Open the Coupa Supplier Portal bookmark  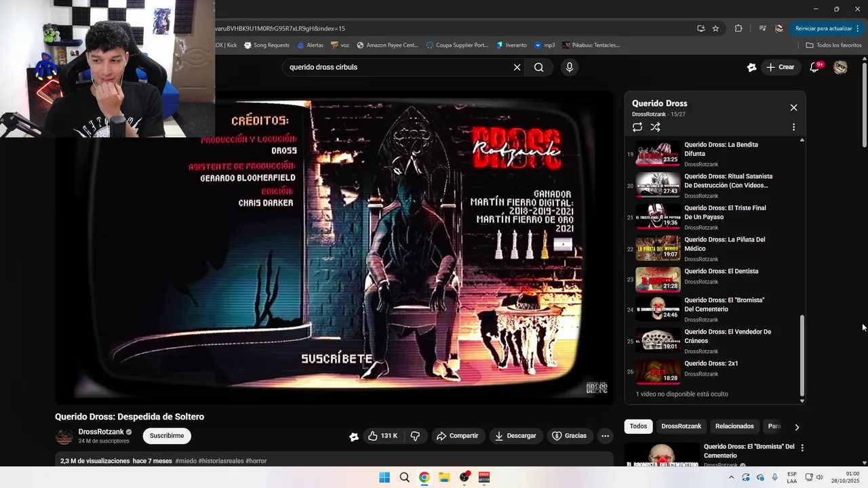click(457, 45)
